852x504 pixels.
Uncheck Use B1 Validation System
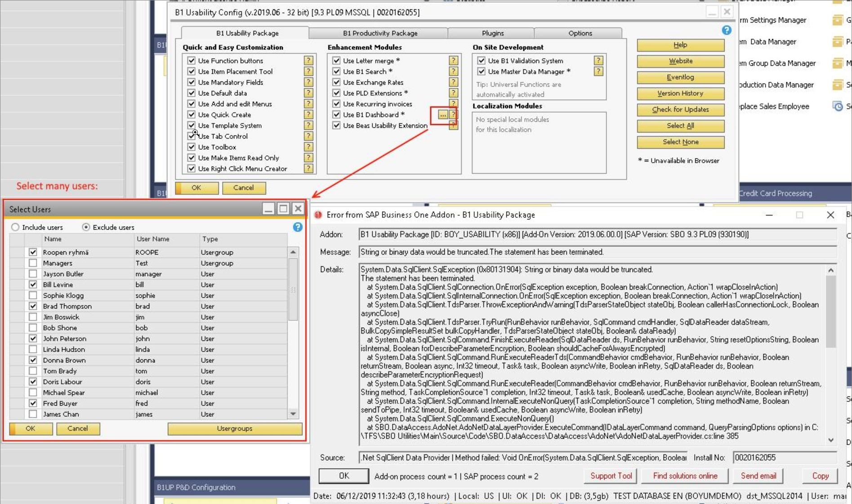click(482, 60)
